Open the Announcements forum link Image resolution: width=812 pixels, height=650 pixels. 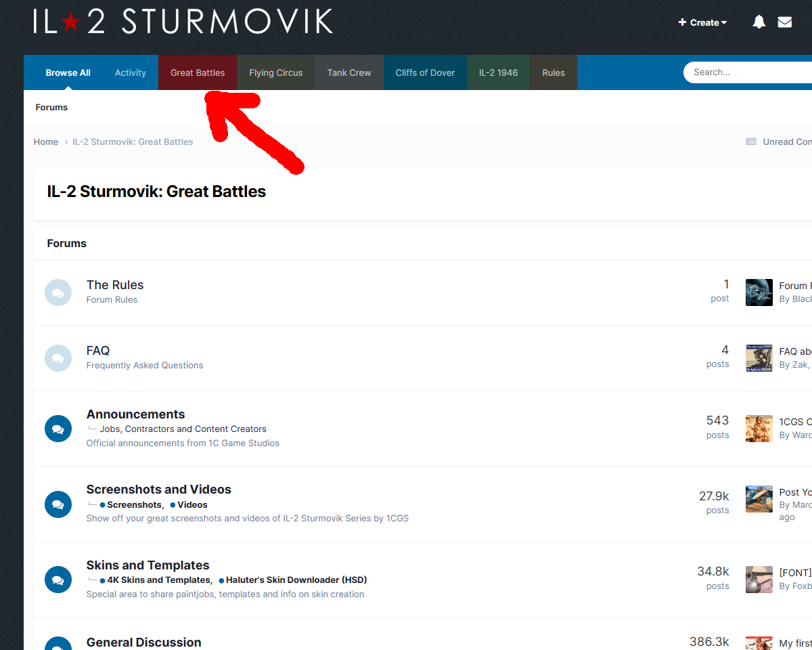click(135, 414)
